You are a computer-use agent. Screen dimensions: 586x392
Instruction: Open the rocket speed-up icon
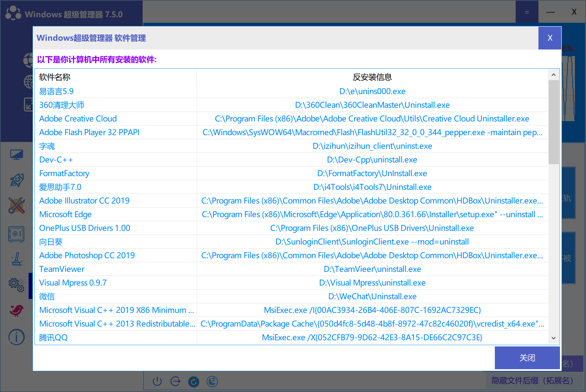[x=17, y=180]
